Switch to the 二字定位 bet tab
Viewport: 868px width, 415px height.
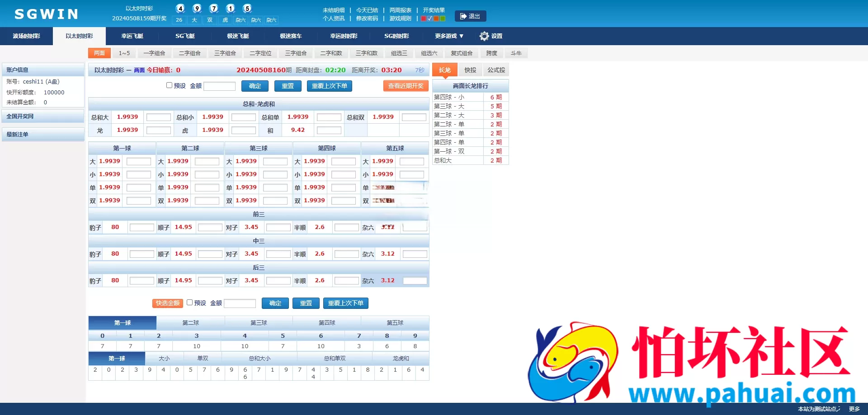click(x=261, y=53)
